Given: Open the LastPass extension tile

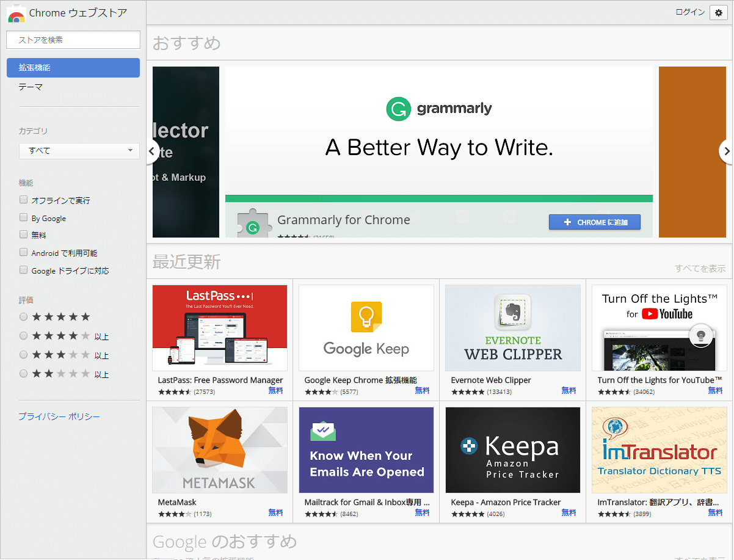Looking at the screenshot, I should click(220, 328).
